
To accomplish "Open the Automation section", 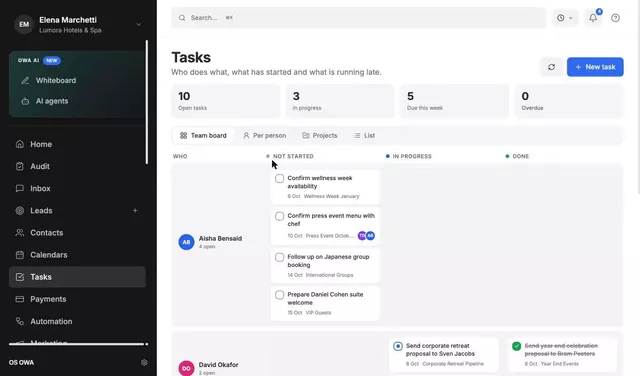I will click(x=77, y=321).
